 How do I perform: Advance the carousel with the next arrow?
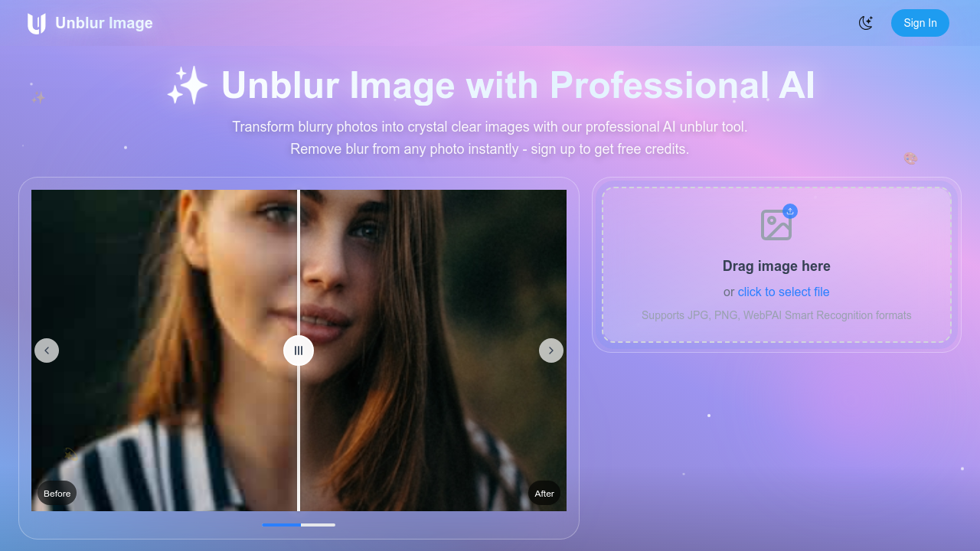click(x=550, y=350)
